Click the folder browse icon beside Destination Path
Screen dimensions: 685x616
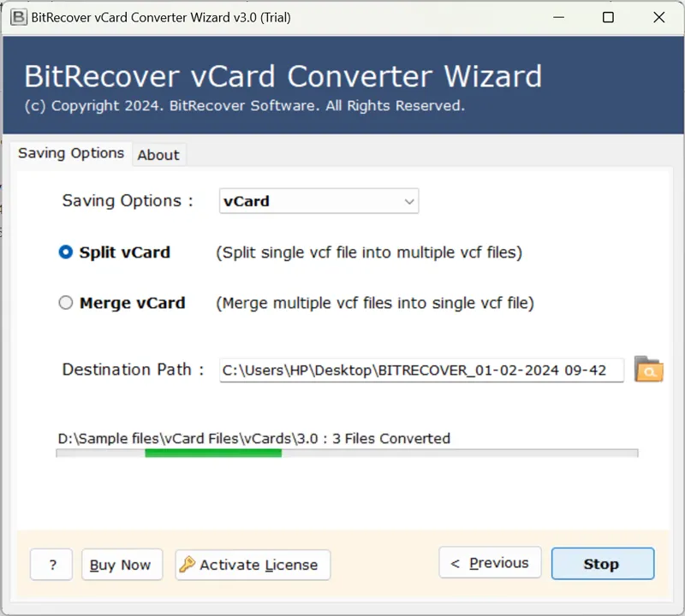pos(649,370)
